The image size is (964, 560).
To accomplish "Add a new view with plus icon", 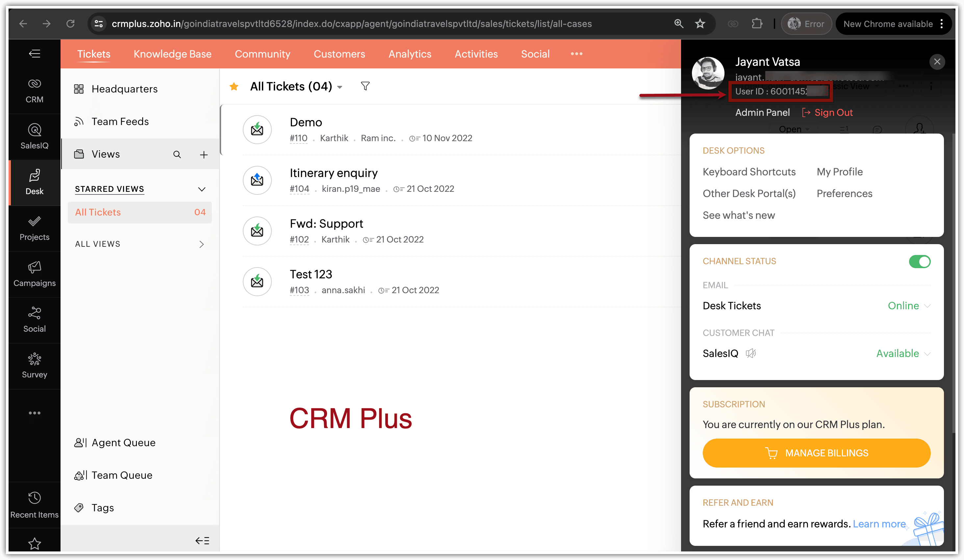I will pos(204,154).
